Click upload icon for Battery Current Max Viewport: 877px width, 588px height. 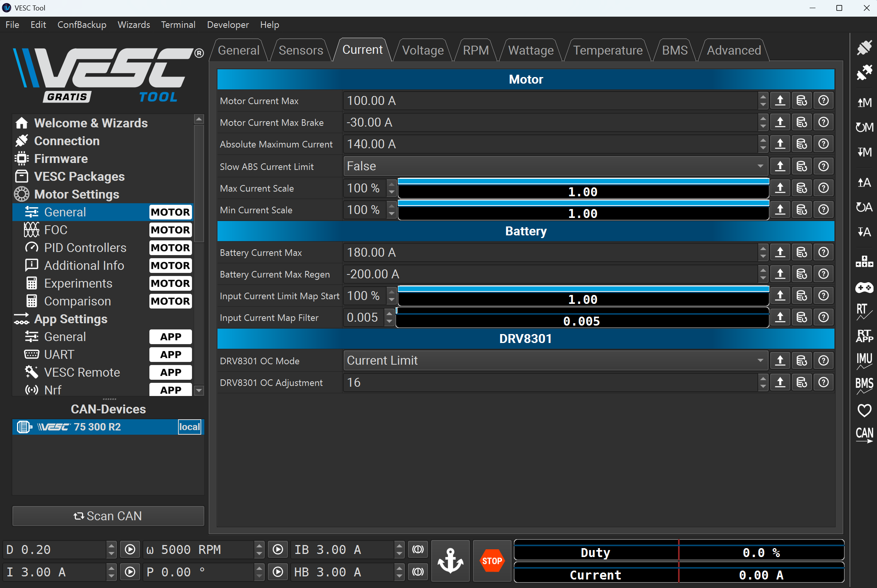point(780,252)
